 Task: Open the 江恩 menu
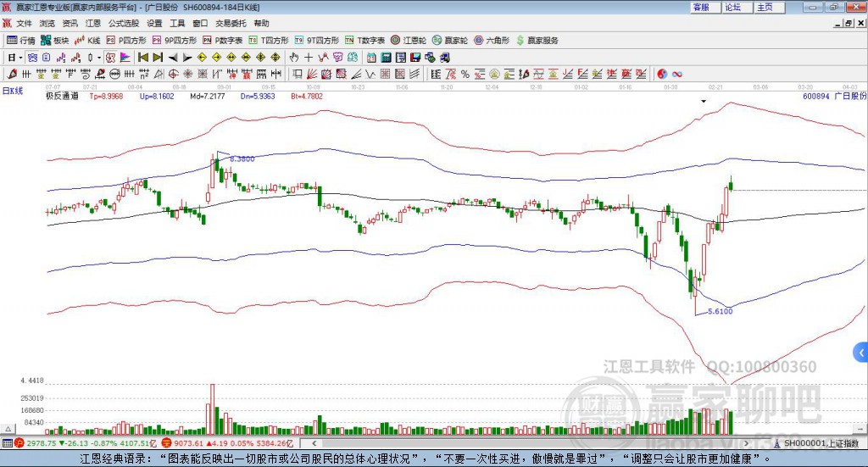[x=93, y=23]
